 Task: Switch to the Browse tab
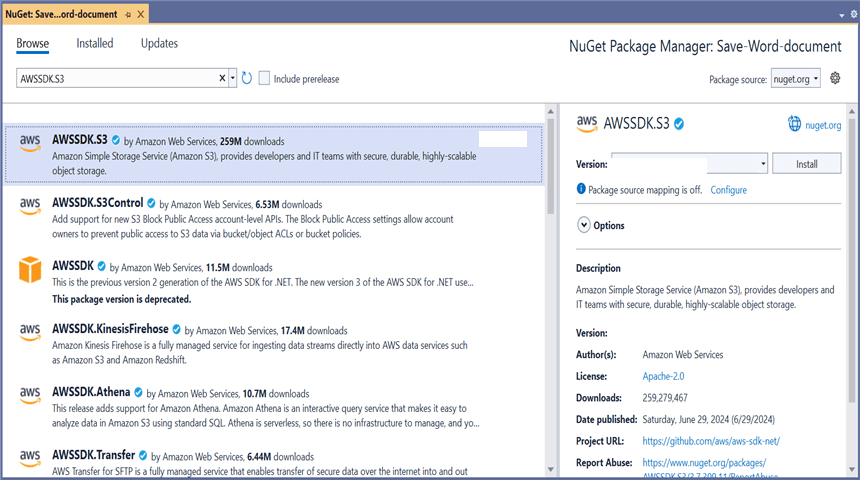coord(32,43)
